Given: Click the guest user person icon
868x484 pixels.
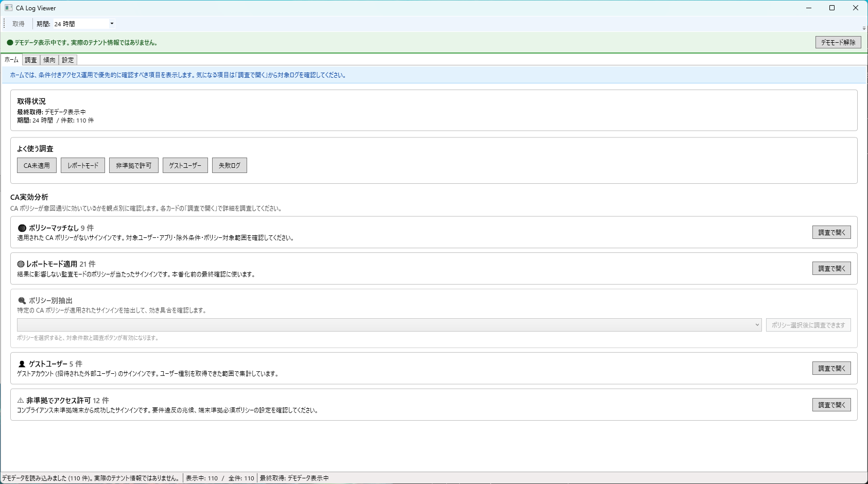Looking at the screenshot, I should 22,364.
